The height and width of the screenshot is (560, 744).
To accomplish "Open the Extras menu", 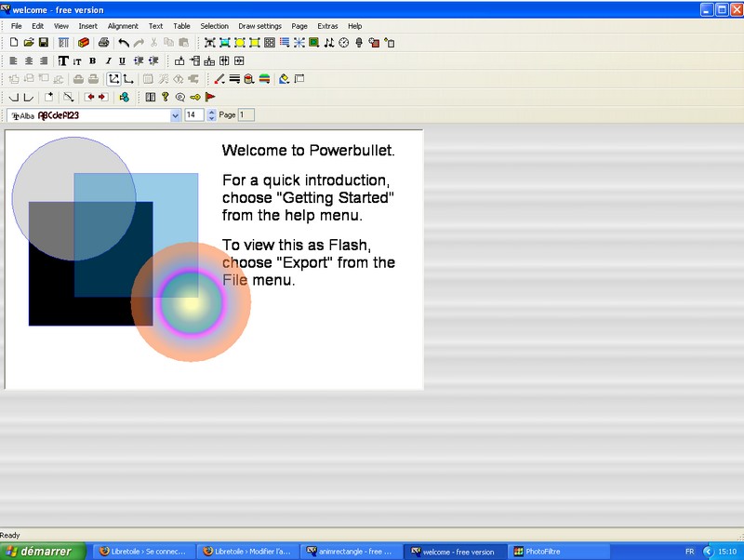I will [x=328, y=26].
